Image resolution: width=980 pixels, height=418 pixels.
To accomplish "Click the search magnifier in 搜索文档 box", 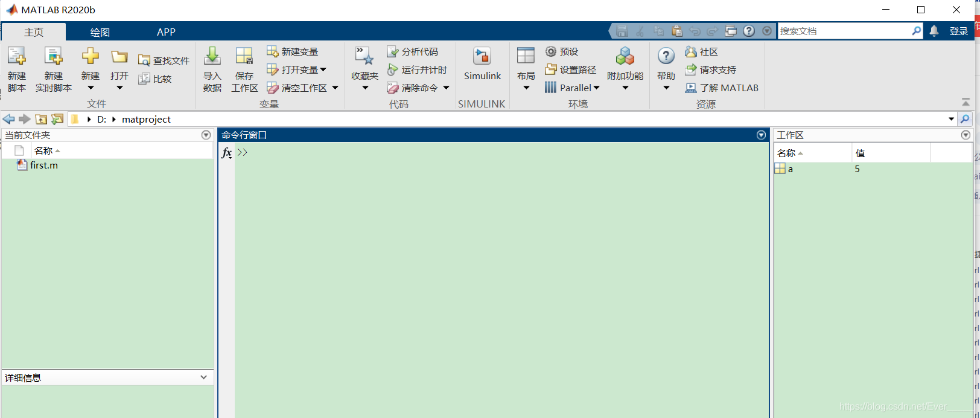I will click(x=917, y=31).
